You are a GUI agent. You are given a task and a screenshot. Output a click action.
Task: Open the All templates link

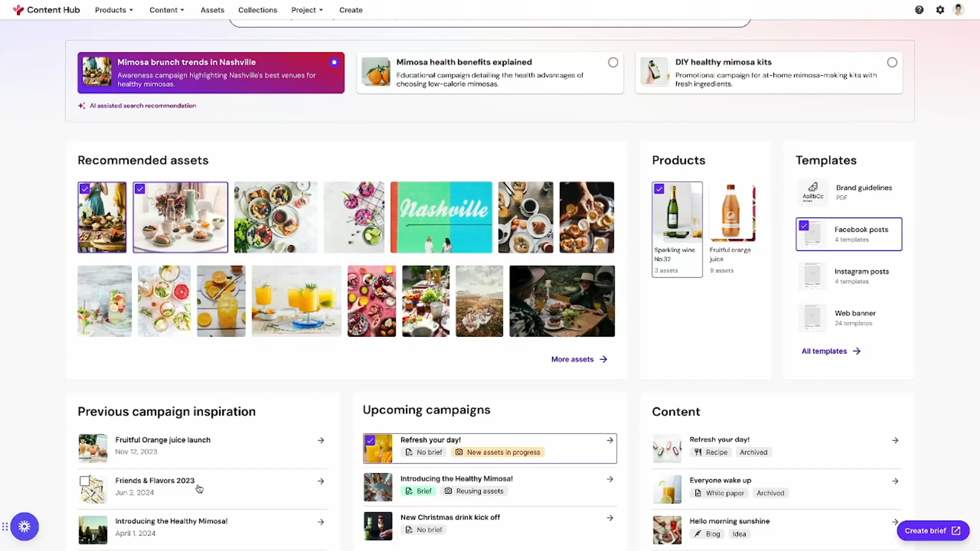830,351
